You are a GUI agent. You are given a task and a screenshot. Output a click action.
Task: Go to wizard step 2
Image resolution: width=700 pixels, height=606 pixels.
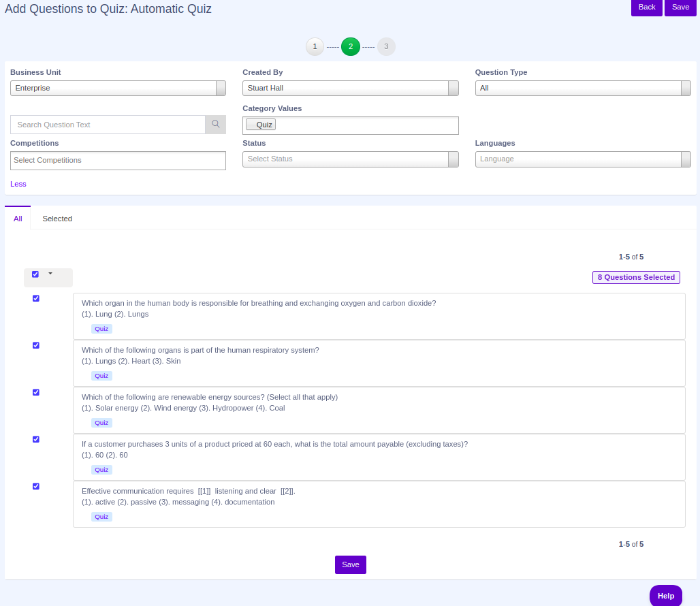pyautogui.click(x=351, y=46)
